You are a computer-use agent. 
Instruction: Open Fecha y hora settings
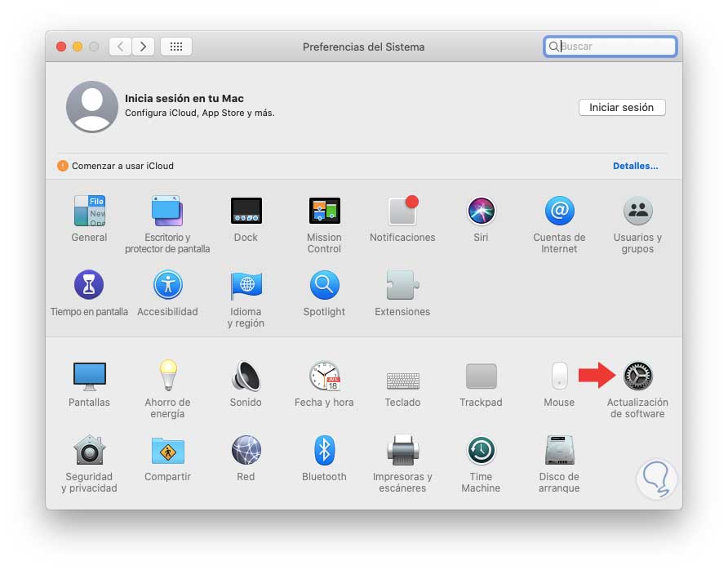click(x=325, y=376)
